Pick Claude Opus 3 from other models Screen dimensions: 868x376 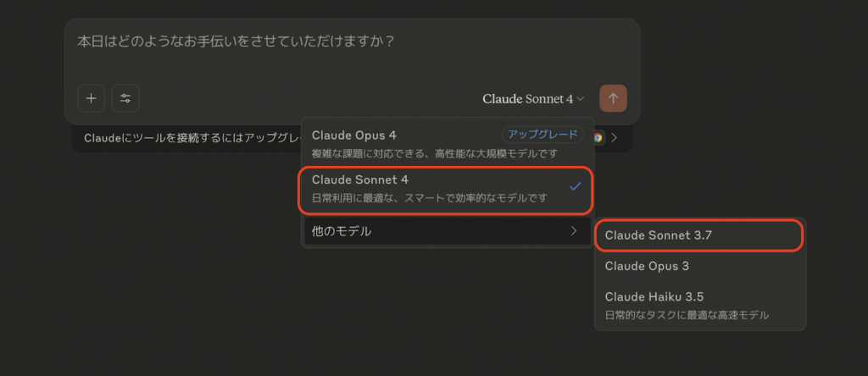tap(699, 266)
